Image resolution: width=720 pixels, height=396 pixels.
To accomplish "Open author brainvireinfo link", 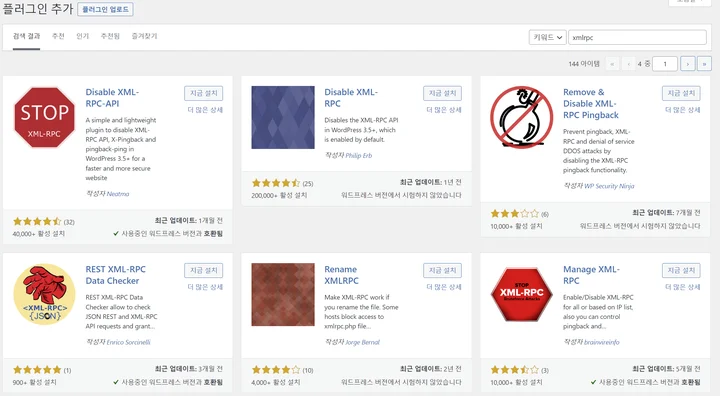I will (602, 342).
